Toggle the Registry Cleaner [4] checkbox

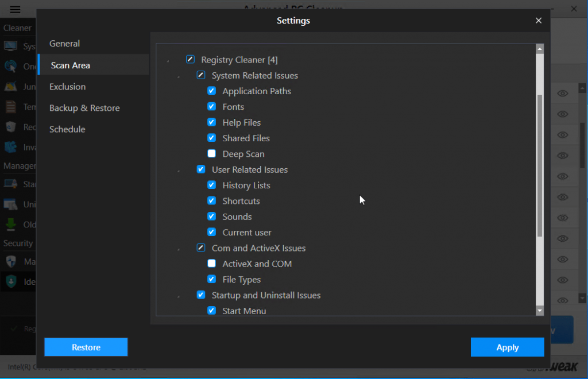[190, 59]
